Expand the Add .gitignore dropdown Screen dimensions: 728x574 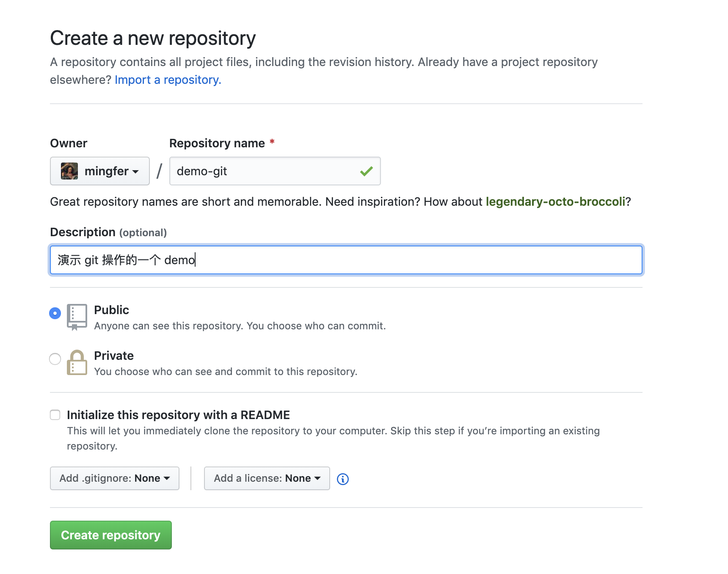[x=115, y=478]
